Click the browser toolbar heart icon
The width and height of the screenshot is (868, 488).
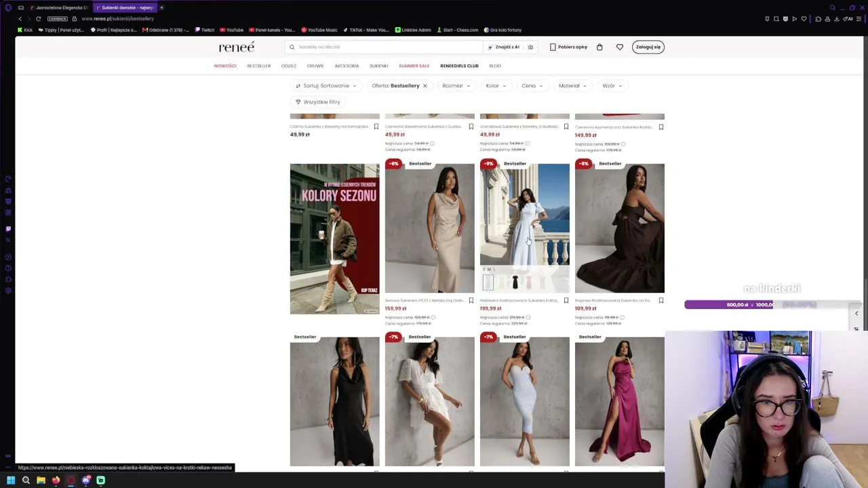[x=804, y=18]
